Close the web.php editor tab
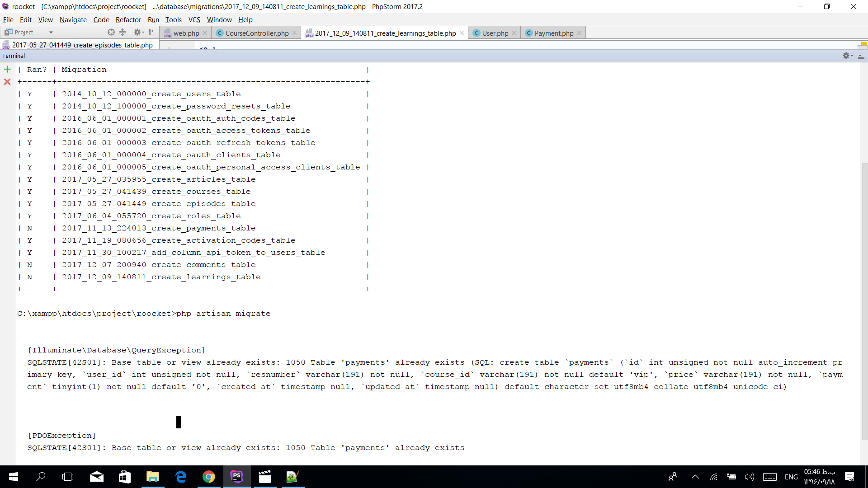The height and width of the screenshot is (488, 868). tap(205, 33)
